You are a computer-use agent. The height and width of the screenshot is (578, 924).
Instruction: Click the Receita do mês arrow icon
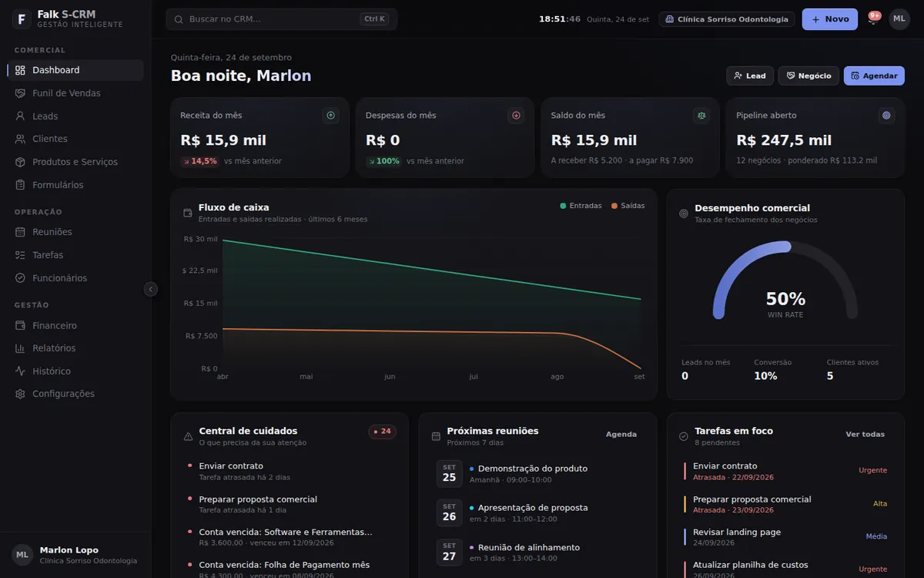click(x=331, y=116)
